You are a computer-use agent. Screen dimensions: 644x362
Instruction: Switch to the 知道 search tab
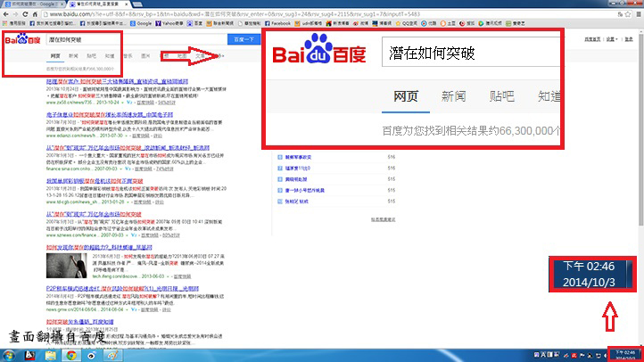coord(110,56)
